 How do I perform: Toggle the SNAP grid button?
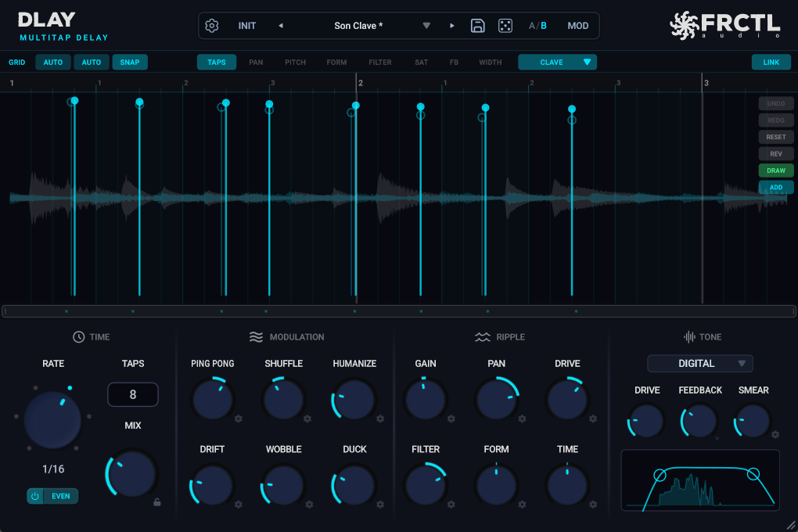click(x=130, y=62)
